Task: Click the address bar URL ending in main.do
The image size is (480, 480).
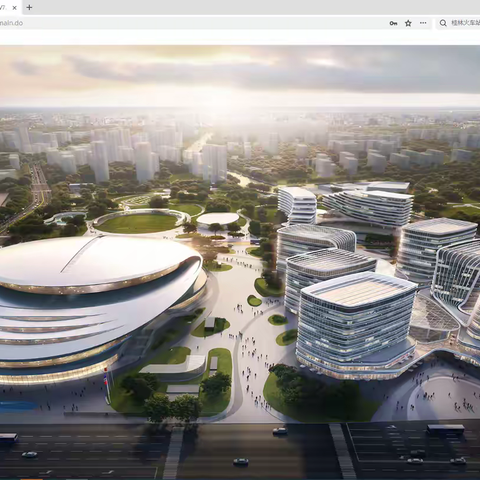Action: click(x=11, y=23)
